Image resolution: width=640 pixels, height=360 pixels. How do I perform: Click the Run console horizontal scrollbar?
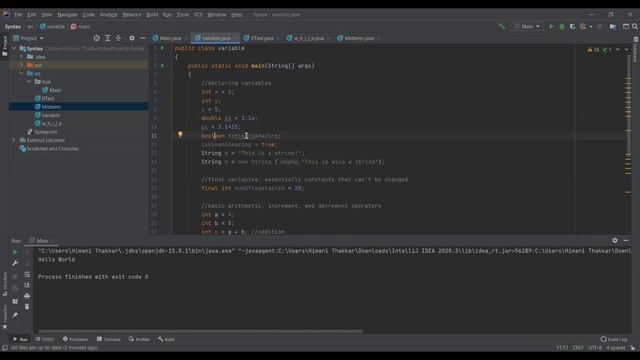(x=200, y=331)
